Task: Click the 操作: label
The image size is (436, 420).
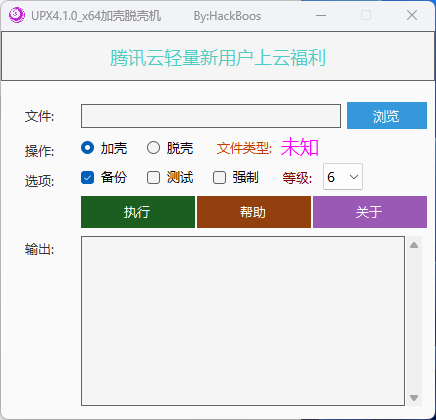Action: (39, 151)
